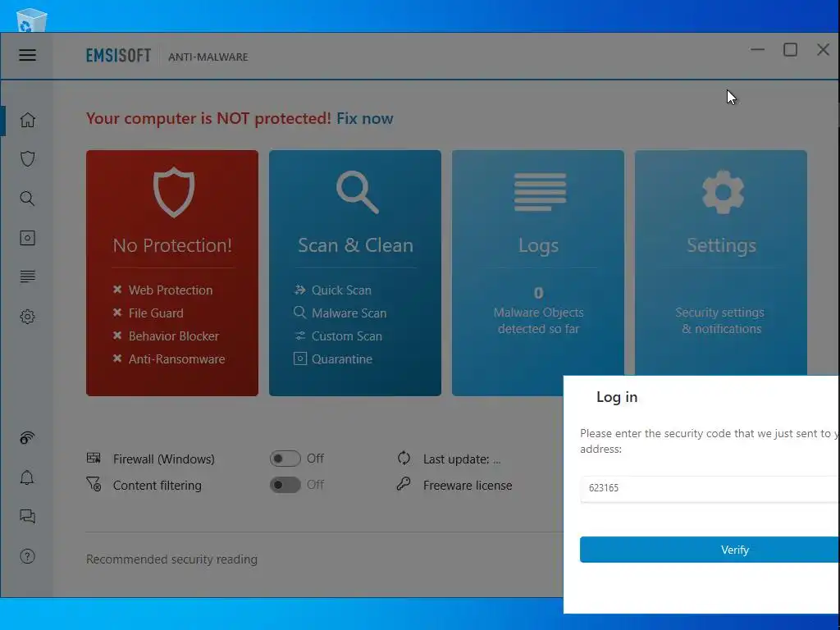Click the large gear on Settings tile
Viewport: 840px width, 630px height.
[x=723, y=192]
